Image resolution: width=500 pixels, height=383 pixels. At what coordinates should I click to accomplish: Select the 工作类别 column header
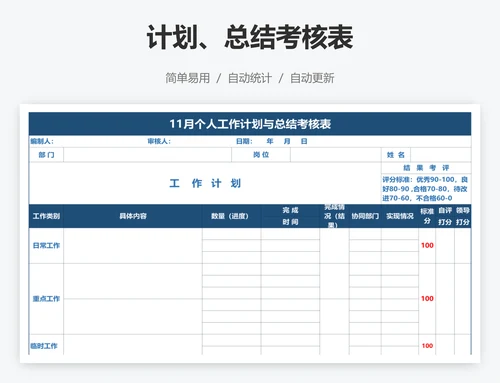coord(46,216)
